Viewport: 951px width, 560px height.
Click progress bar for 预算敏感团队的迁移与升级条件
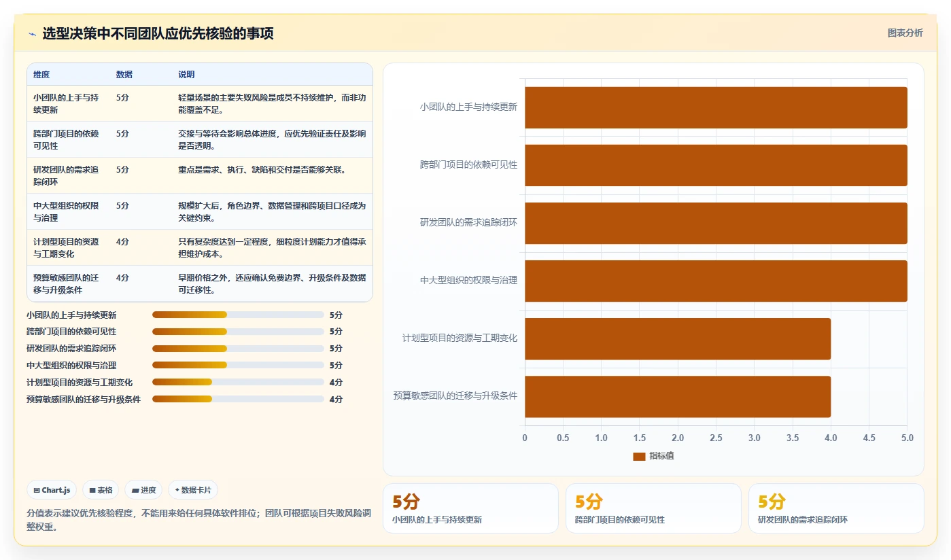click(238, 399)
